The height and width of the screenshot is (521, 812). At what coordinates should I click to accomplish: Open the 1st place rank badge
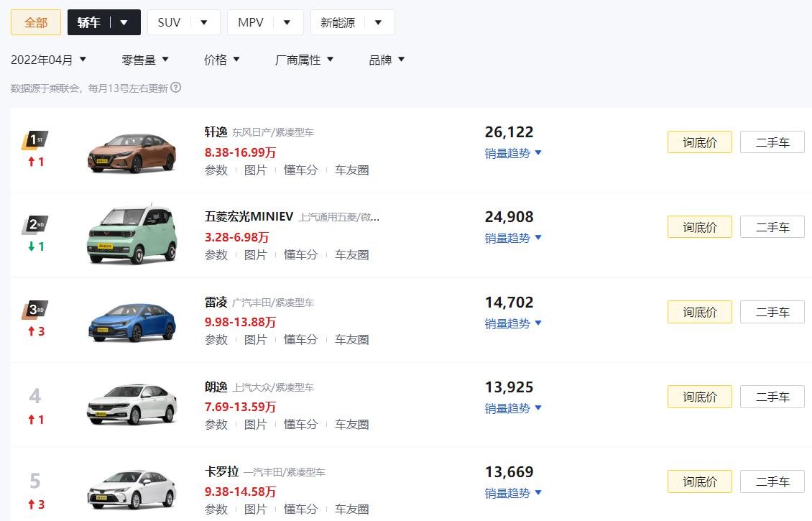[x=34, y=140]
